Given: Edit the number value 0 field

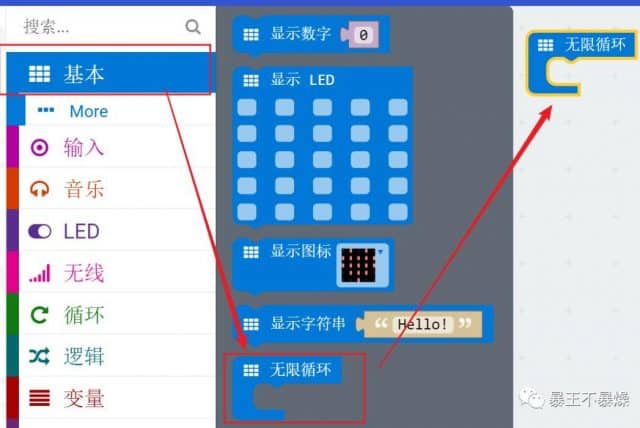Looking at the screenshot, I should click(x=363, y=35).
